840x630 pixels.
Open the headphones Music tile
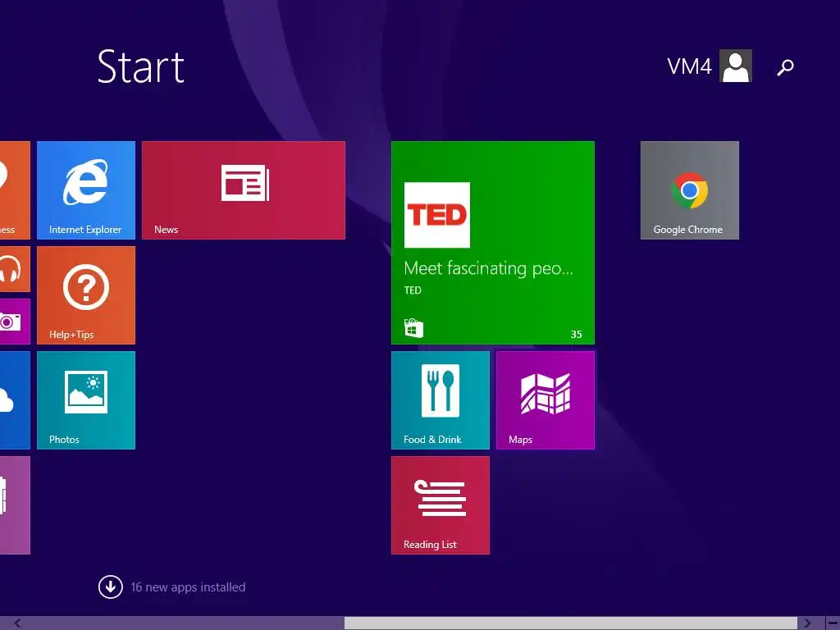pos(15,269)
